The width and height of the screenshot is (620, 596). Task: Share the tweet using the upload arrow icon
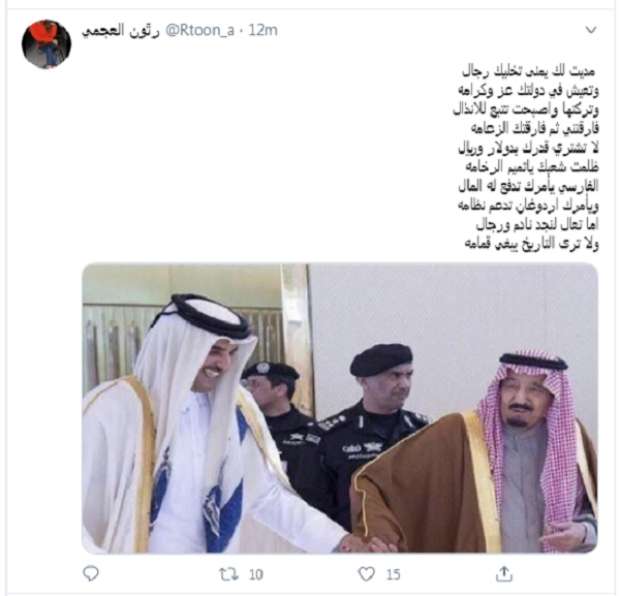[504, 573]
